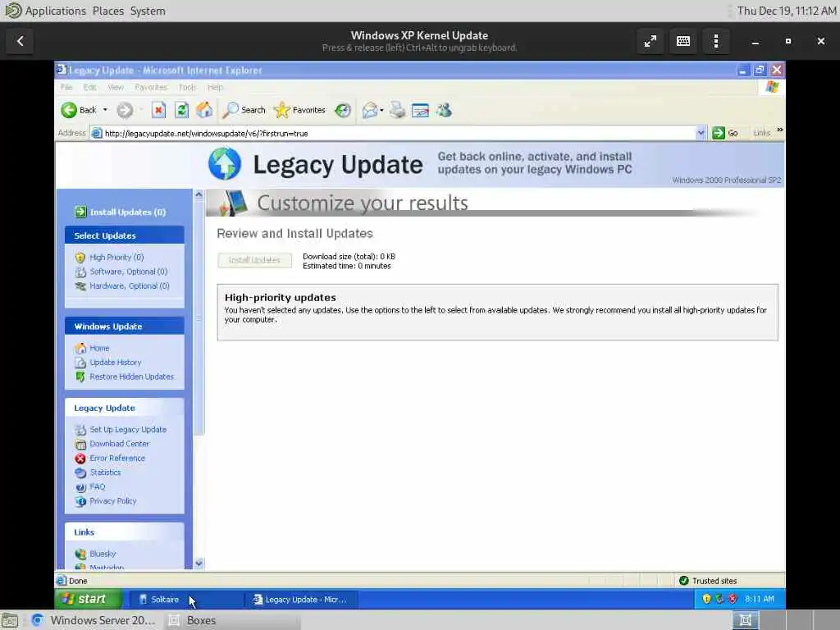The image size is (840, 630).
Task: Go to the IE Home page icon
Action: click(x=204, y=111)
